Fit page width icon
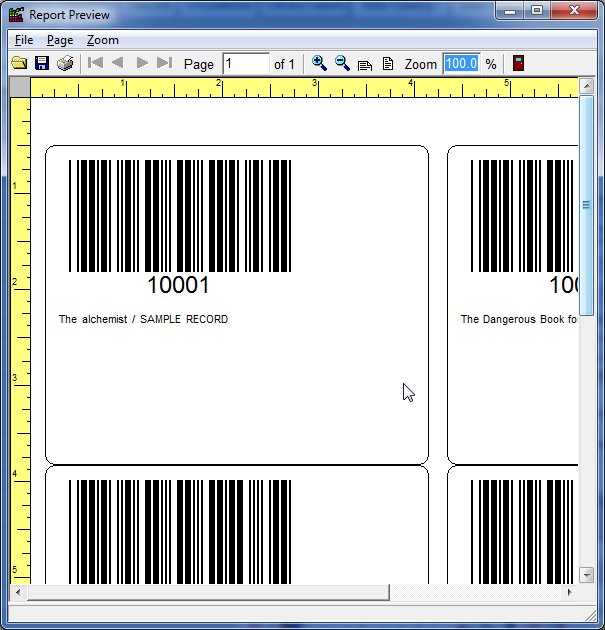Screen dimensions: 605x630 [x=365, y=64]
